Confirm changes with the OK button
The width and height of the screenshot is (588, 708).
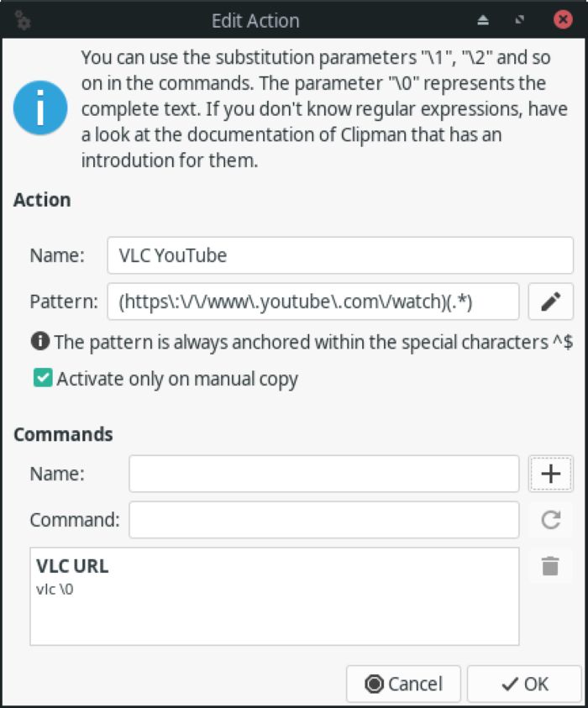pos(524,683)
